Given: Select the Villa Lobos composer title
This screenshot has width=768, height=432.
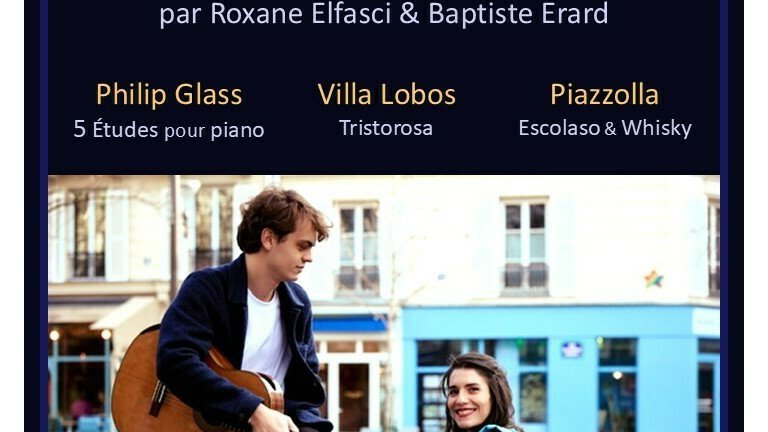Looking at the screenshot, I should 386,94.
